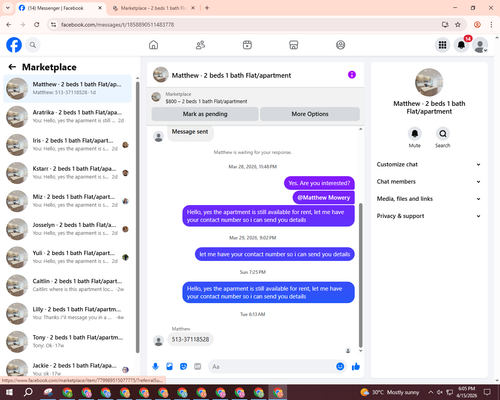Open Windows Start menu

tap(9, 392)
